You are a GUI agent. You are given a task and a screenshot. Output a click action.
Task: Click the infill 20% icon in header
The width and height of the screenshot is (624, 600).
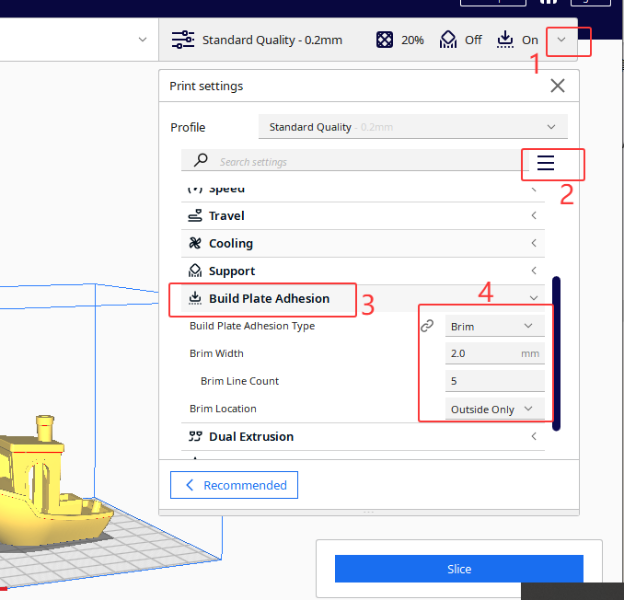tap(385, 40)
